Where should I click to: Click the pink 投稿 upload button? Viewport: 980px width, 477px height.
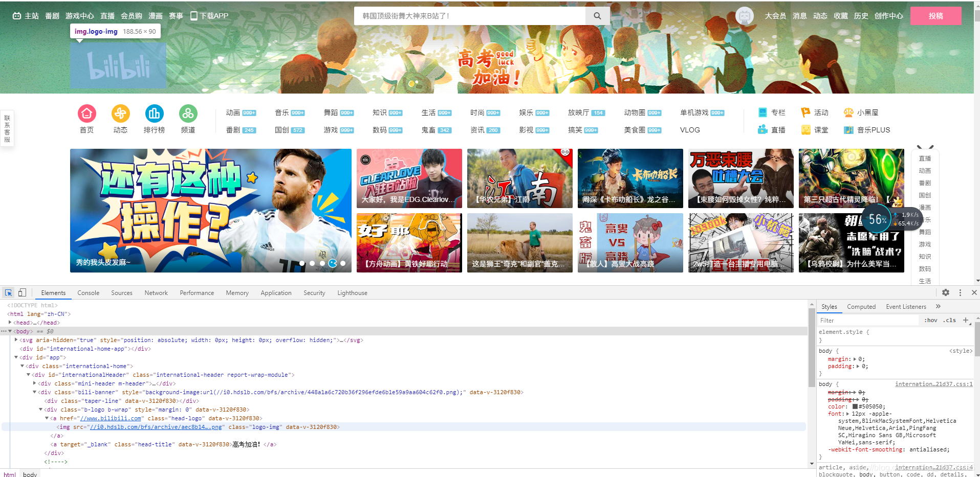pos(936,16)
